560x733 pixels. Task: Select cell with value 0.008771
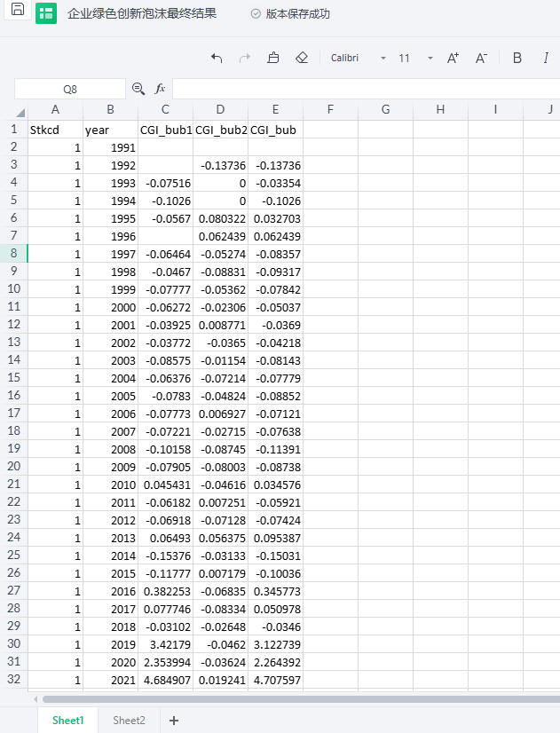click(x=220, y=325)
